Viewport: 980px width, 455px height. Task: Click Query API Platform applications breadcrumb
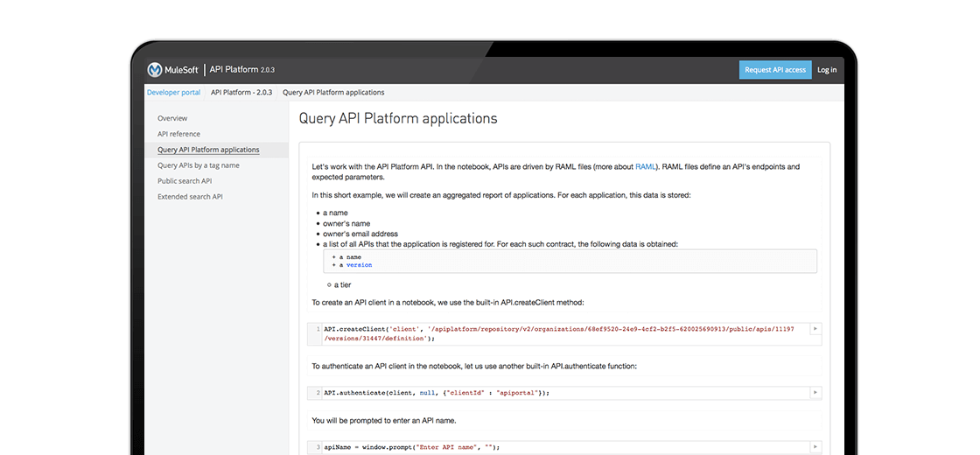[x=333, y=93]
